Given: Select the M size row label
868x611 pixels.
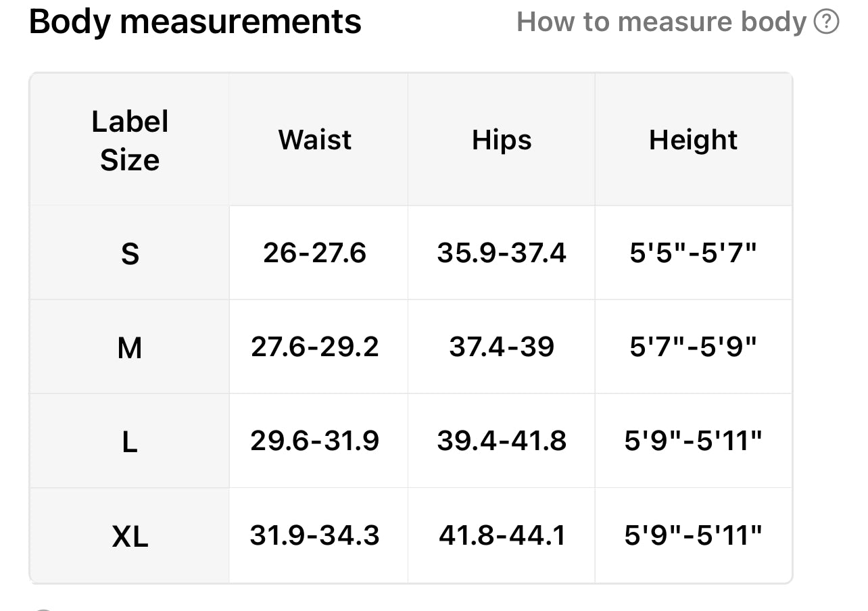Looking at the screenshot, I should (130, 348).
